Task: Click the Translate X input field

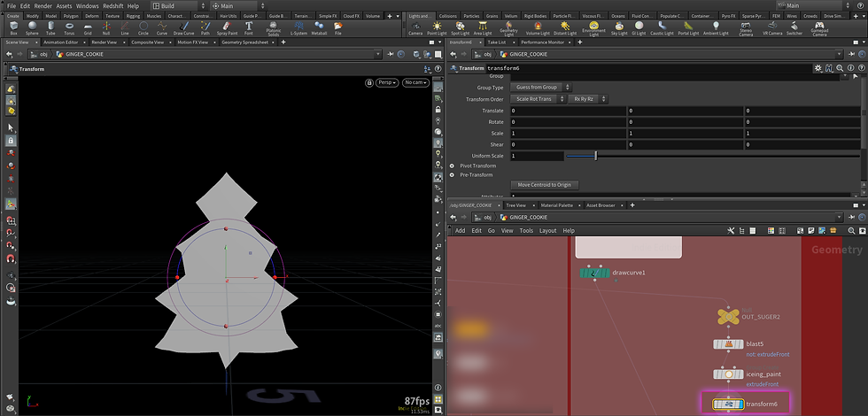Action: pyautogui.click(x=568, y=111)
